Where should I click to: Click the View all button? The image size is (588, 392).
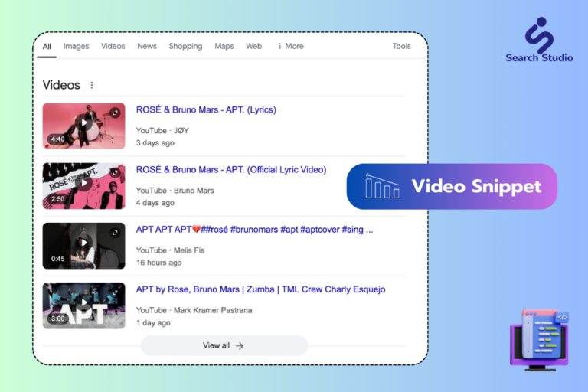coord(224,345)
